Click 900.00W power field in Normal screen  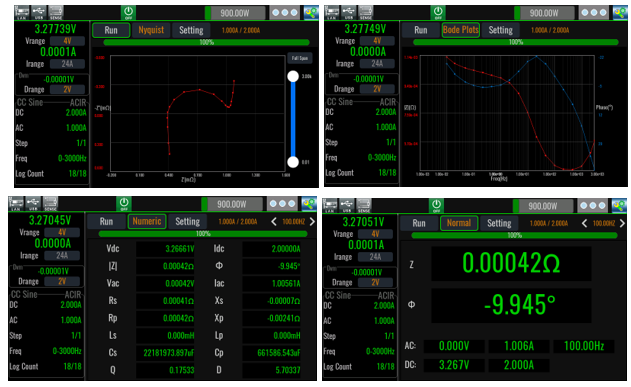point(543,206)
